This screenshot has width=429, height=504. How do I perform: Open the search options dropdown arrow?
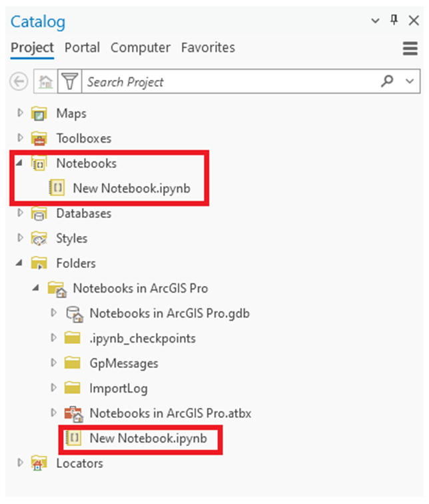coord(410,81)
